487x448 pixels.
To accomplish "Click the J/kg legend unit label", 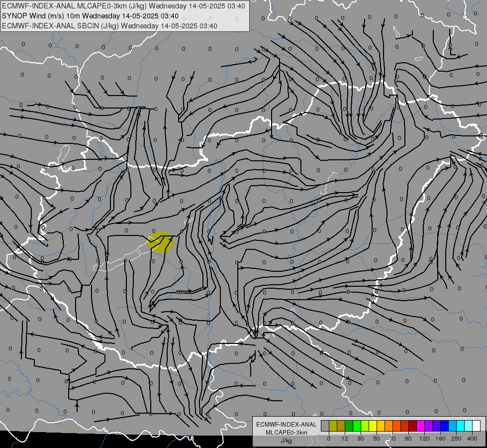I will tap(286, 441).
